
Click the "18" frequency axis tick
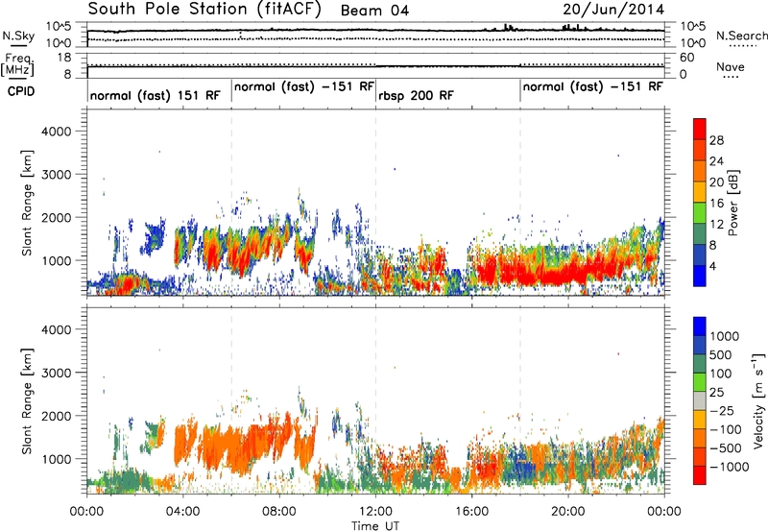coord(63,58)
